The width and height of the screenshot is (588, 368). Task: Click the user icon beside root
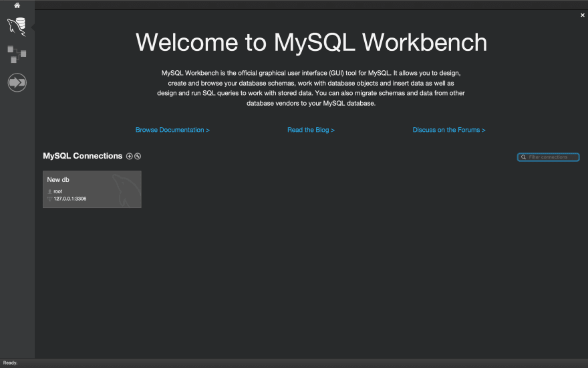pos(49,191)
